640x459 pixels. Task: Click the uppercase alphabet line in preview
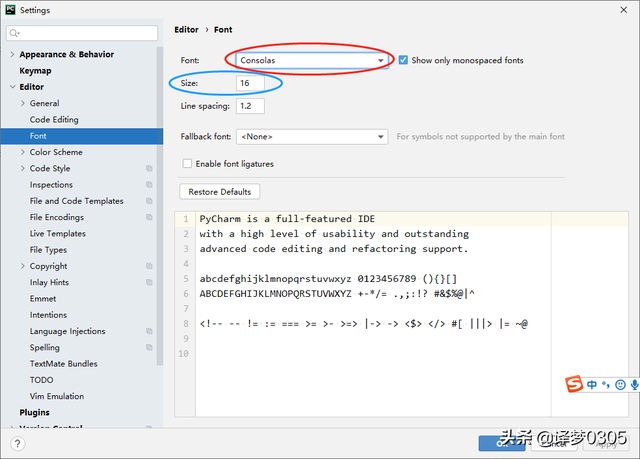pos(337,294)
